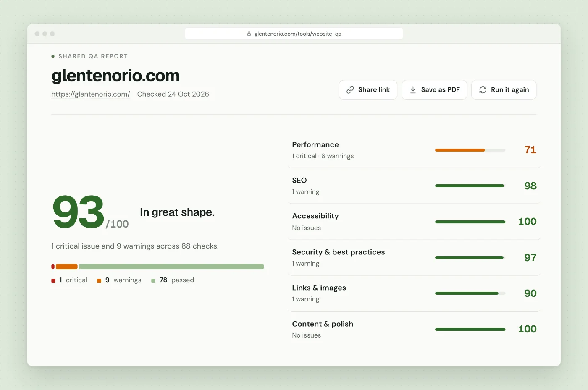Click the Accessibility score progress bar

(470, 222)
